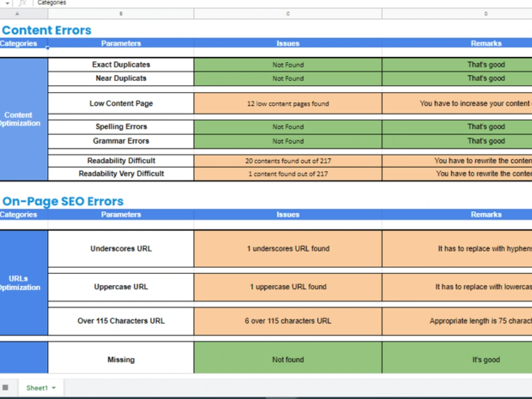
Task: Open the Sheet1 tab
Action: [41, 388]
